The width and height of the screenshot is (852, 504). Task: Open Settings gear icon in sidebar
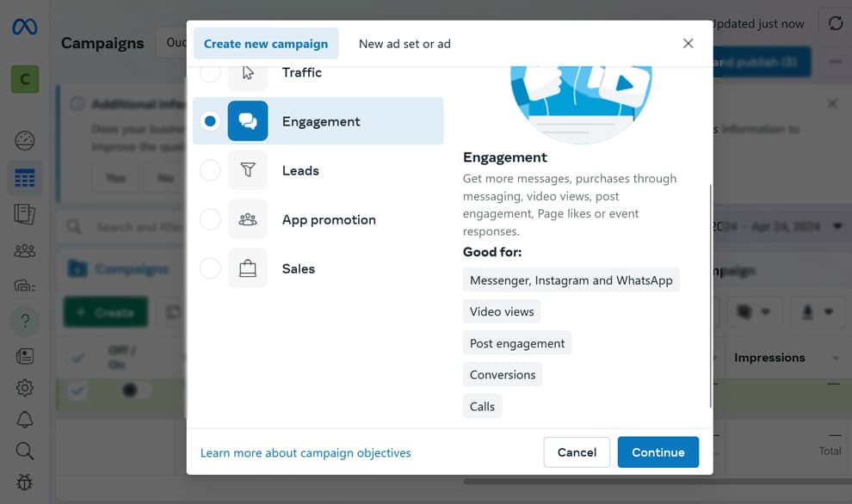pyautogui.click(x=24, y=388)
